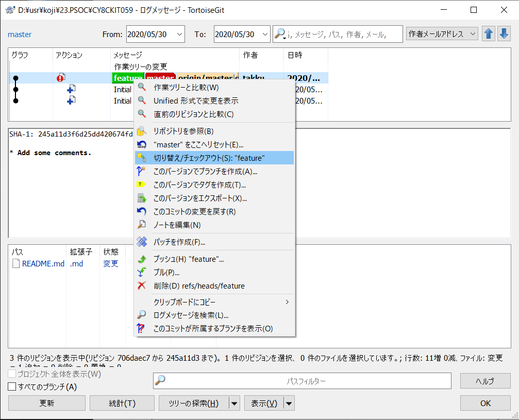Click the push "feature" green arrow icon
519x420 pixels.
pos(142,259)
